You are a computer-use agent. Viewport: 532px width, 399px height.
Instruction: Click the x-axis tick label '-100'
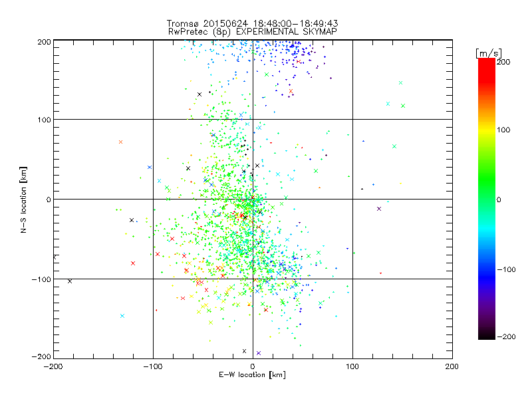tap(153, 366)
